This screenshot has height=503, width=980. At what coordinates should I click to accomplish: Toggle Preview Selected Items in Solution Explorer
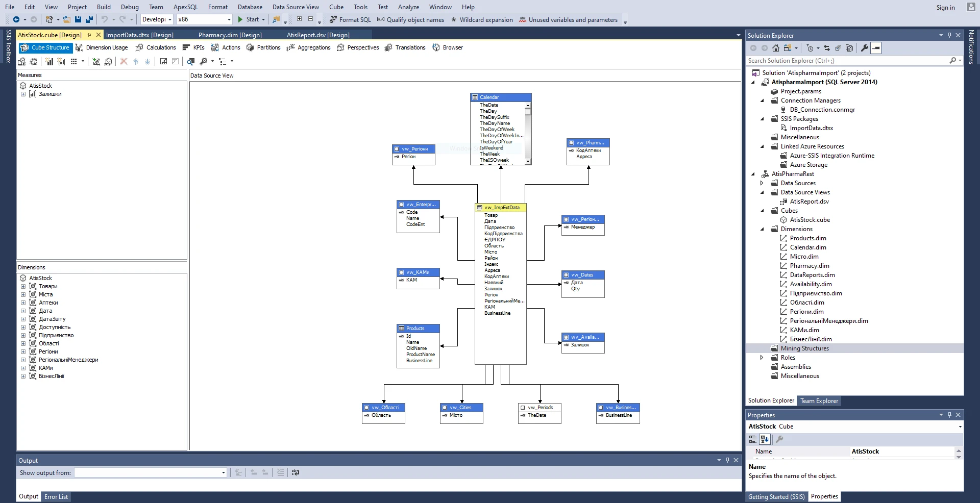tap(876, 48)
